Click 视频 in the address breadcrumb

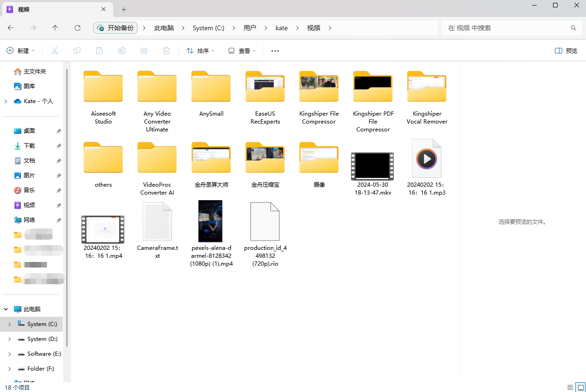click(314, 28)
